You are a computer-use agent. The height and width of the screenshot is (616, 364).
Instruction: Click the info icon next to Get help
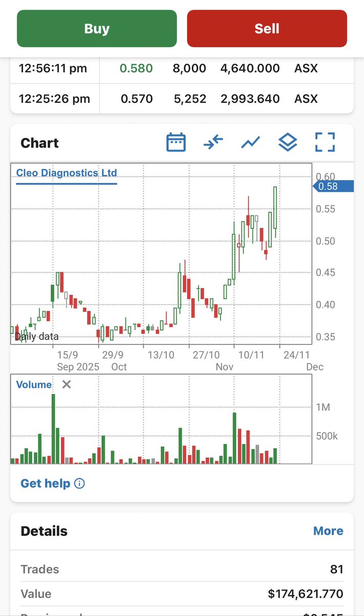(x=79, y=483)
